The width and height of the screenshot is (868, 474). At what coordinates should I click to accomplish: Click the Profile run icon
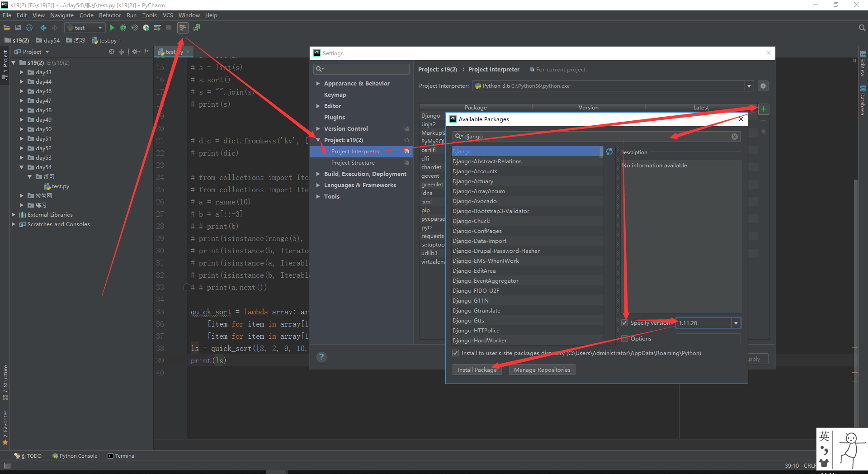(146, 28)
